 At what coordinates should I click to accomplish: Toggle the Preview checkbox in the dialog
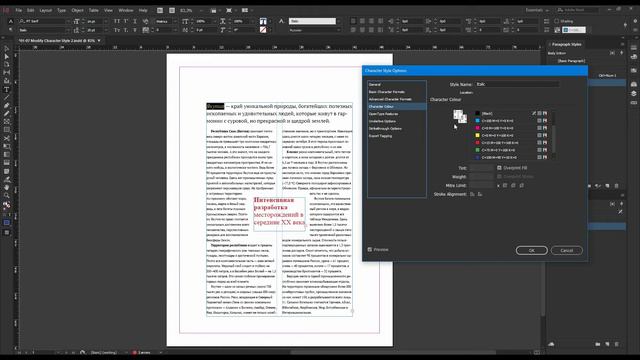tap(370, 249)
